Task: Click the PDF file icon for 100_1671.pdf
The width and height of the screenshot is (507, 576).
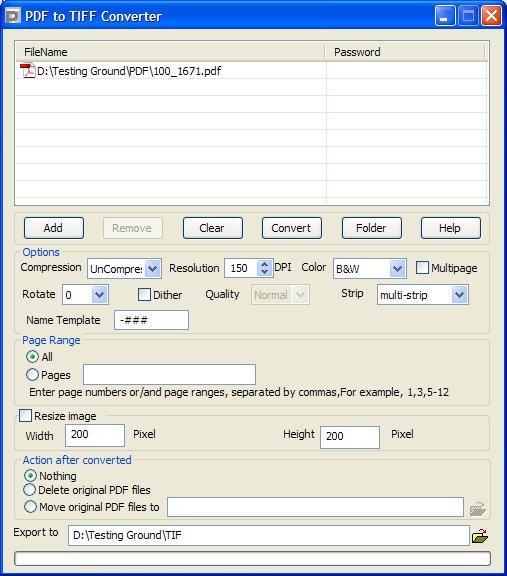Action: coord(28,71)
